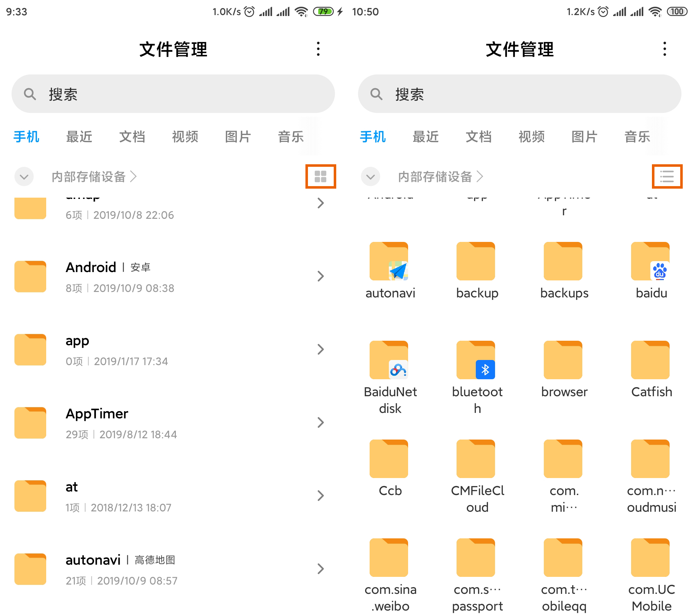Open the browser folder
Screen dimensions: 693x616
(563, 359)
